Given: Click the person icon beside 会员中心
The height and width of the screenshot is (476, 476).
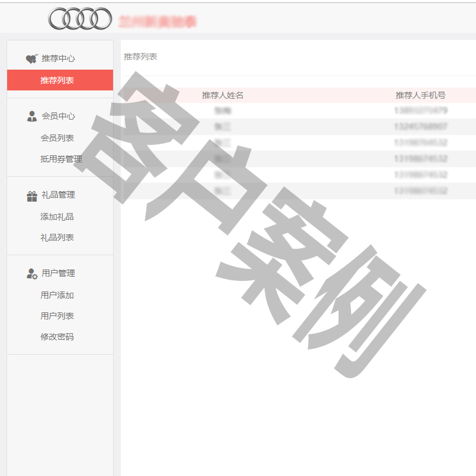Looking at the screenshot, I should (x=32, y=116).
